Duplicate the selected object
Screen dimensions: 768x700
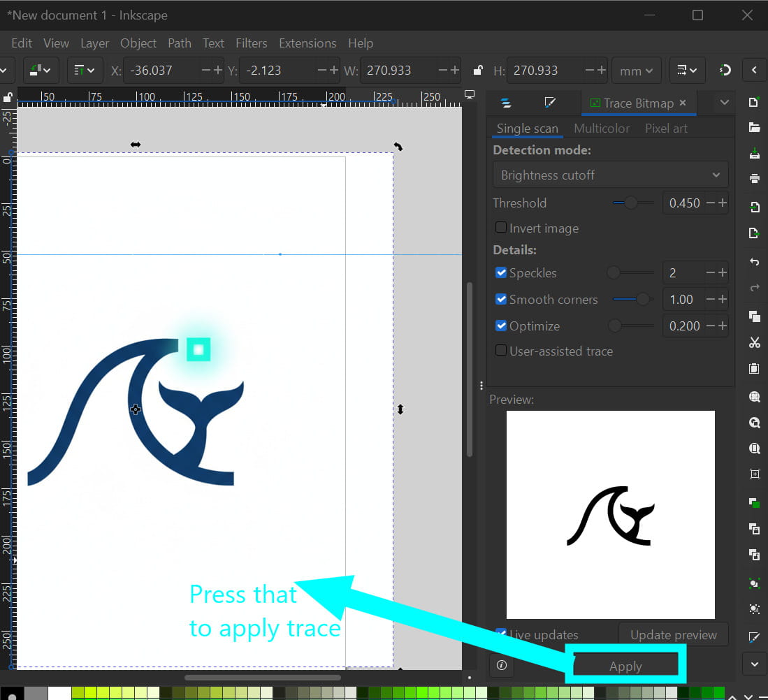tap(754, 503)
